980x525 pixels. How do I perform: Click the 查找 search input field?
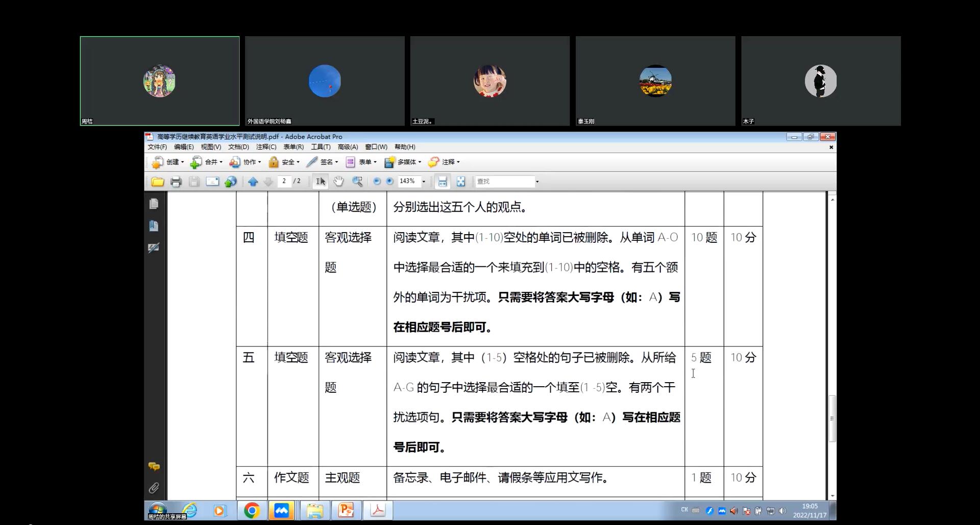pos(504,182)
